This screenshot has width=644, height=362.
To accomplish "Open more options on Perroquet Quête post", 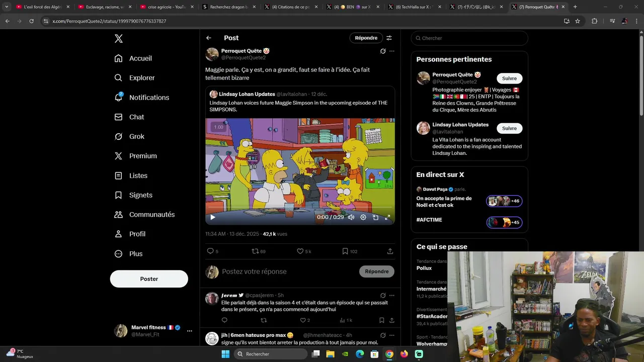I will point(392,51).
